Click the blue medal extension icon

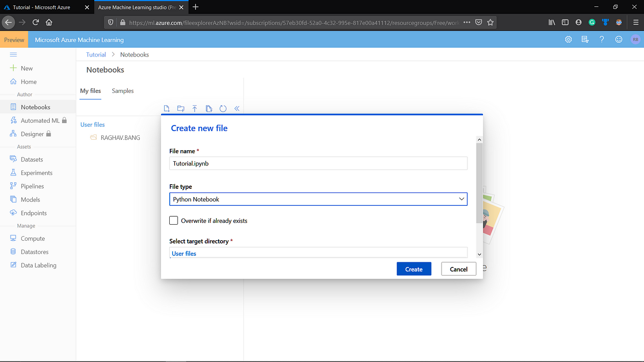[605, 22]
